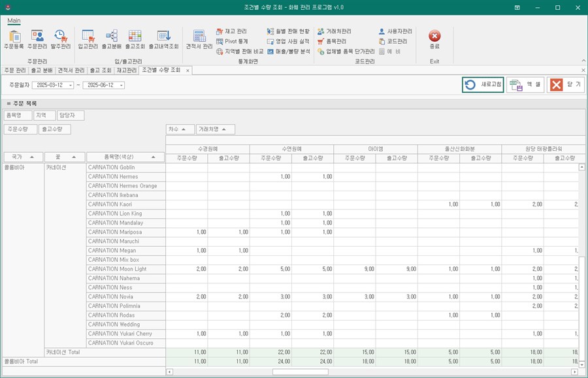588x378 pixels.
Task: Open 업체별 품목 단가관리
Action: pyautogui.click(x=346, y=52)
